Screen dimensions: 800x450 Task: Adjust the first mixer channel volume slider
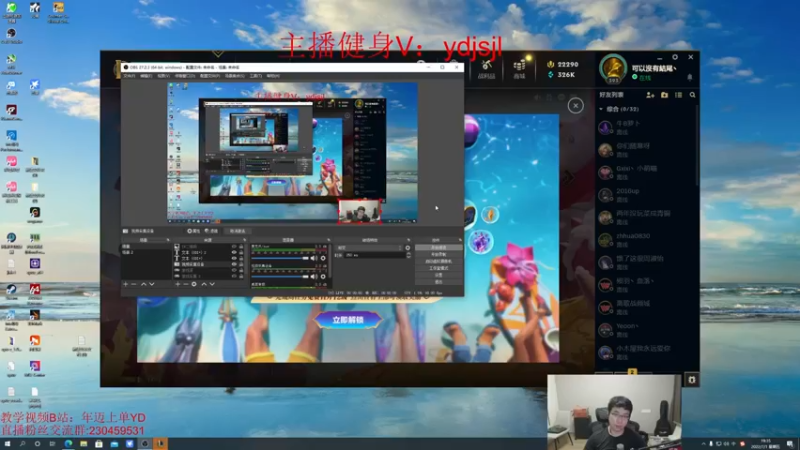coord(280,258)
